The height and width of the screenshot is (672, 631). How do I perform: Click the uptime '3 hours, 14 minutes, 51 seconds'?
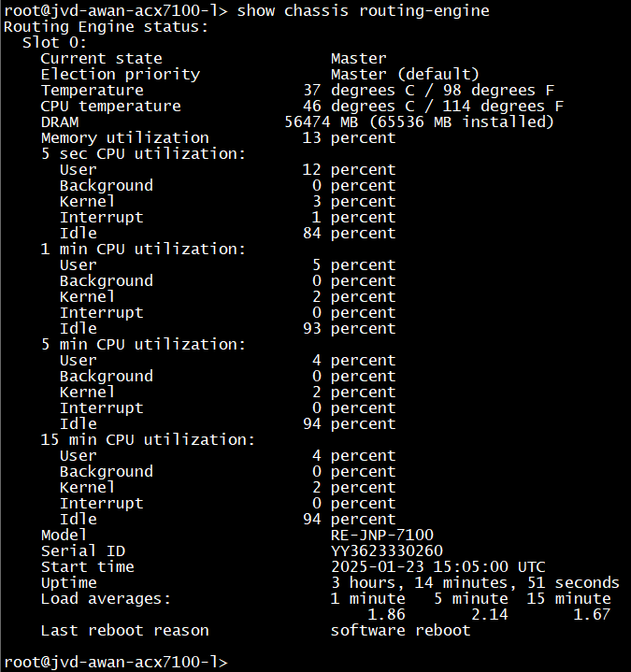coord(475,582)
